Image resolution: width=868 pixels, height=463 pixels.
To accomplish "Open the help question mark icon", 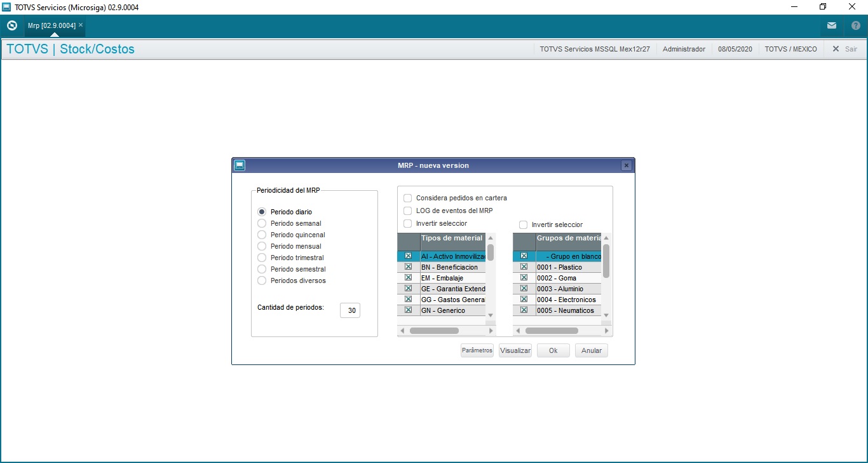I will tap(856, 25).
